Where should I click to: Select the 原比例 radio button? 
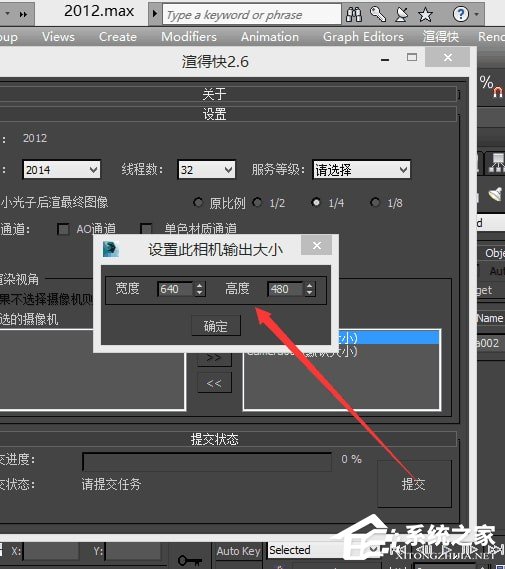tap(198, 202)
